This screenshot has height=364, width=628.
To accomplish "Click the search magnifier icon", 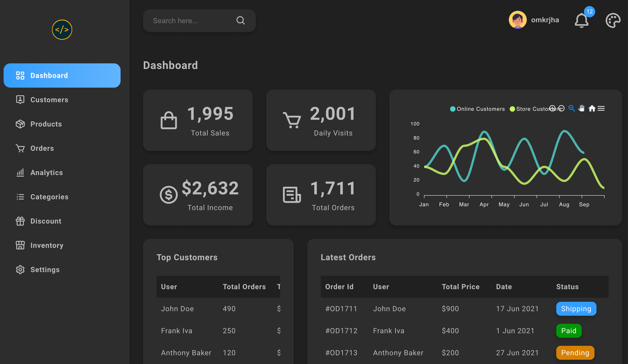I will (x=240, y=20).
